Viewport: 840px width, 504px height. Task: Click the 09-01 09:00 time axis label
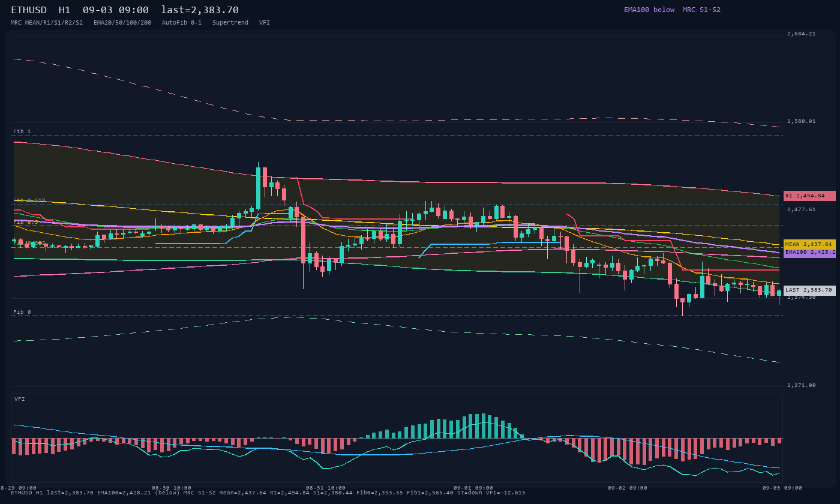(x=473, y=488)
